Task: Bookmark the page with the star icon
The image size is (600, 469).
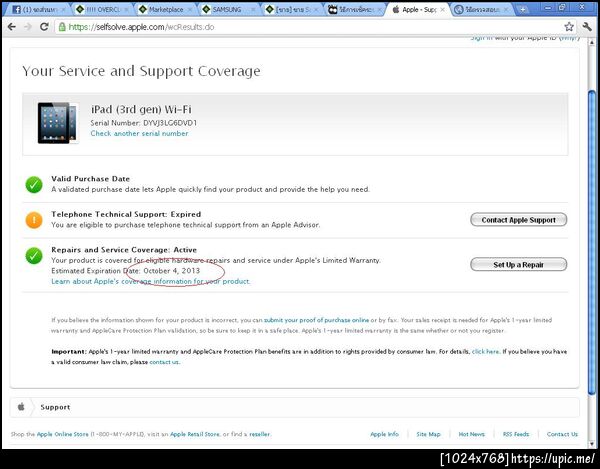Action: pyautogui.click(x=569, y=27)
